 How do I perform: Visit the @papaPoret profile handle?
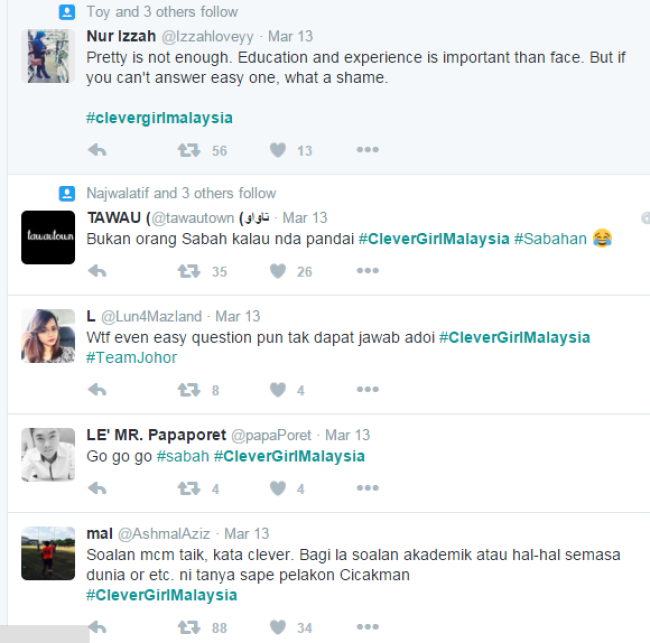click(271, 435)
